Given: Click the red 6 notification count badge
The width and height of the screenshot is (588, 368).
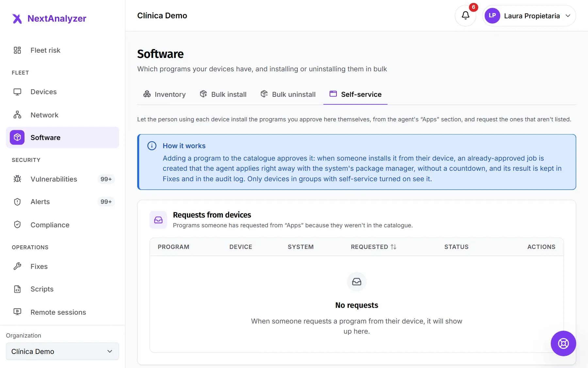Looking at the screenshot, I should pyautogui.click(x=473, y=7).
